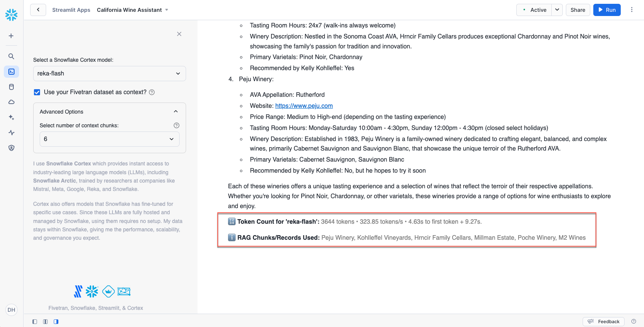Open the Feedback button

click(x=604, y=322)
